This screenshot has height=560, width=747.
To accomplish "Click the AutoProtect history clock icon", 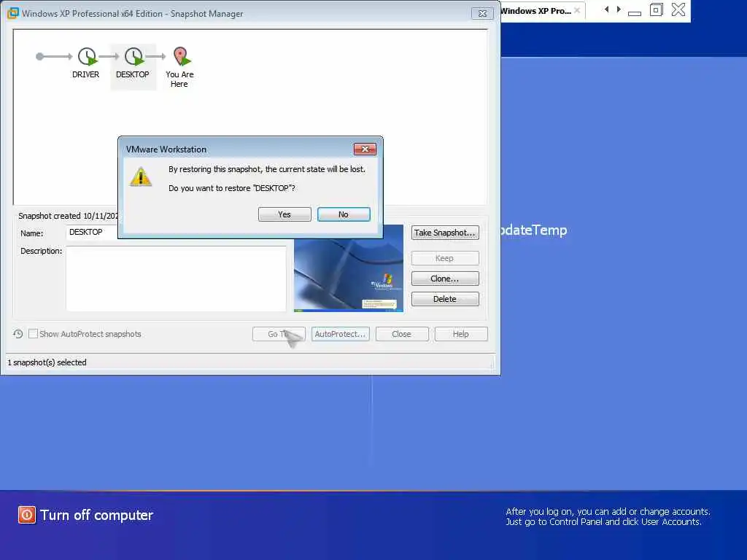I will pyautogui.click(x=18, y=334).
